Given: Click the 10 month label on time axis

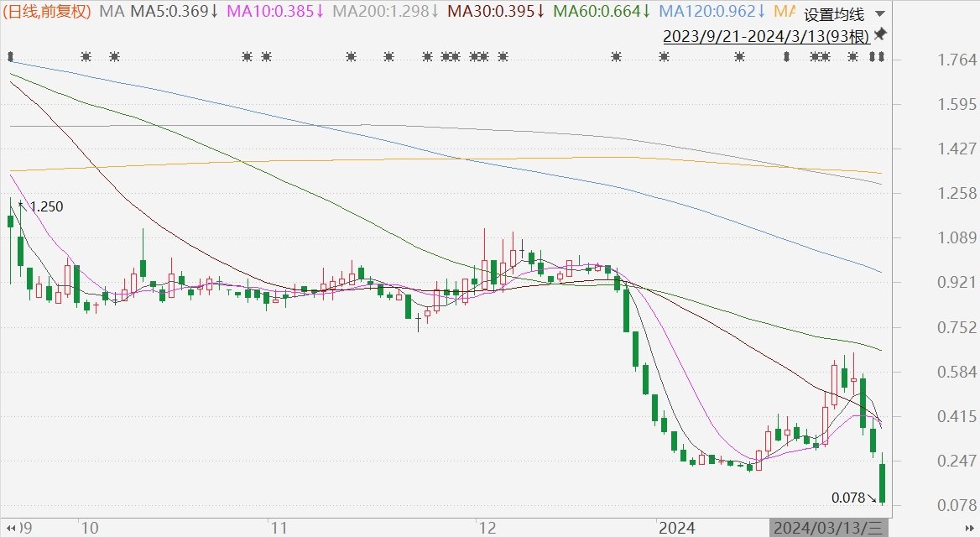Looking at the screenshot, I should [90, 529].
